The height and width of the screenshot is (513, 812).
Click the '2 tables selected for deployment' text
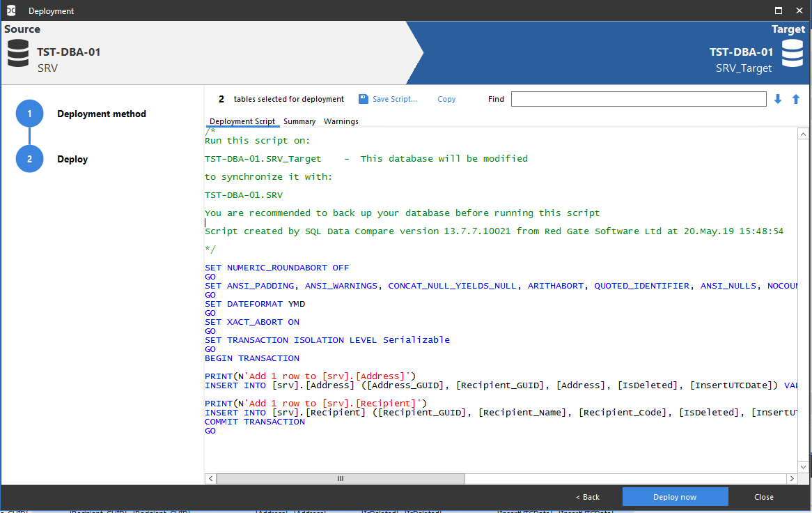pos(281,99)
